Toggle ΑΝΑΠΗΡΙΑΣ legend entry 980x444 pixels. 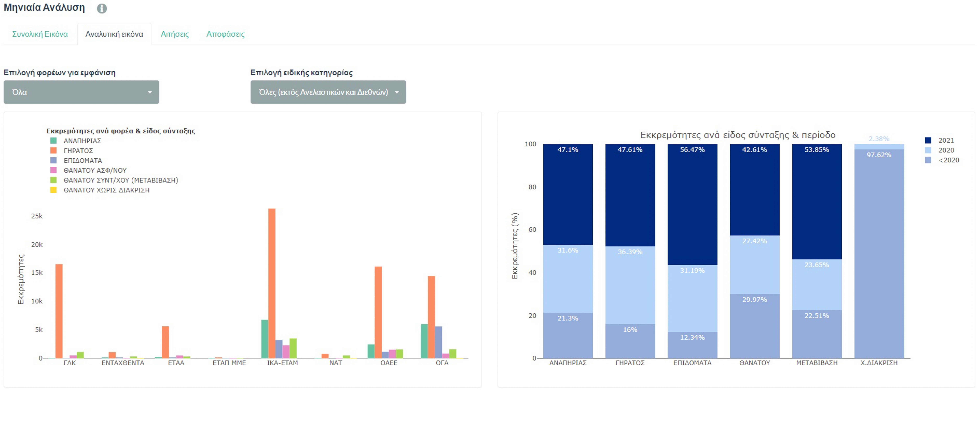click(76, 141)
